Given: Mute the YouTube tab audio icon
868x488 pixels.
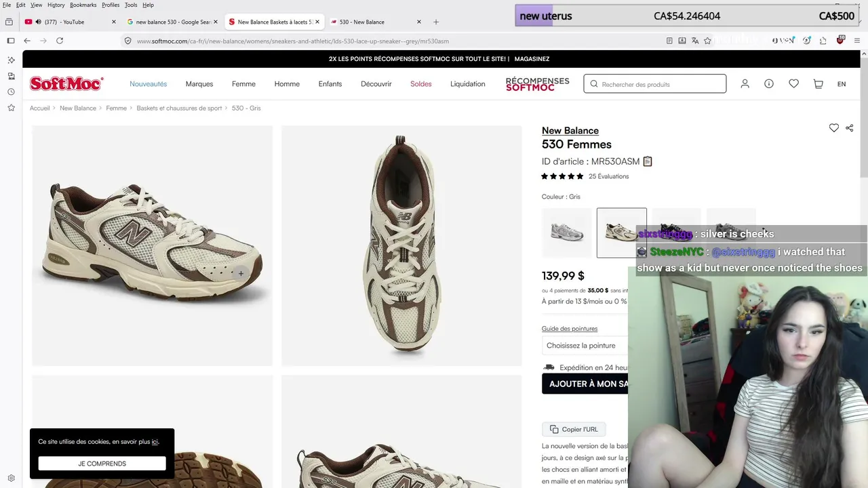Looking at the screenshot, I should tap(38, 22).
